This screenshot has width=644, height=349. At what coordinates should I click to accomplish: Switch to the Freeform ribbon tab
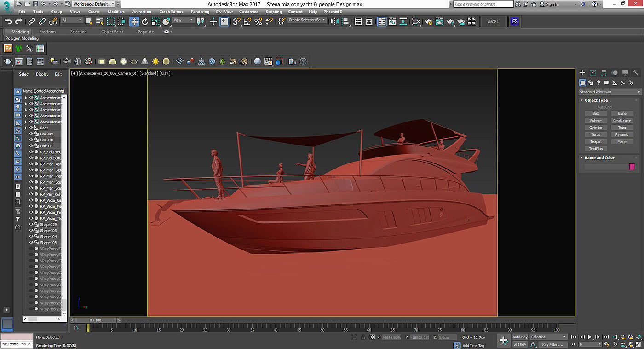[47, 32]
